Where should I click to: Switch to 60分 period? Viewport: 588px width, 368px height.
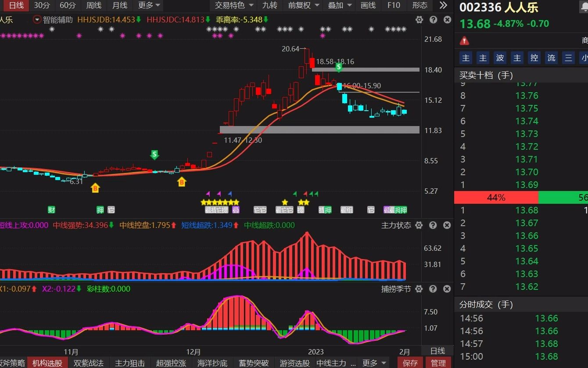point(68,5)
